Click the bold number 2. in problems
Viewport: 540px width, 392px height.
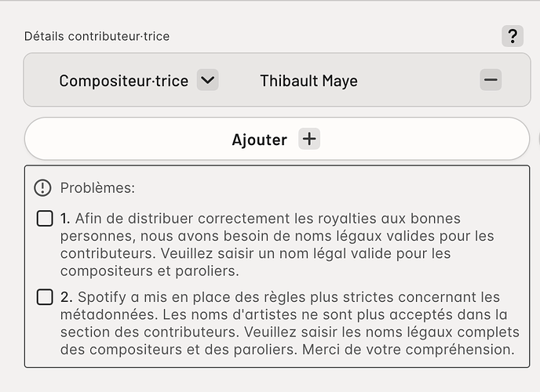click(66, 297)
